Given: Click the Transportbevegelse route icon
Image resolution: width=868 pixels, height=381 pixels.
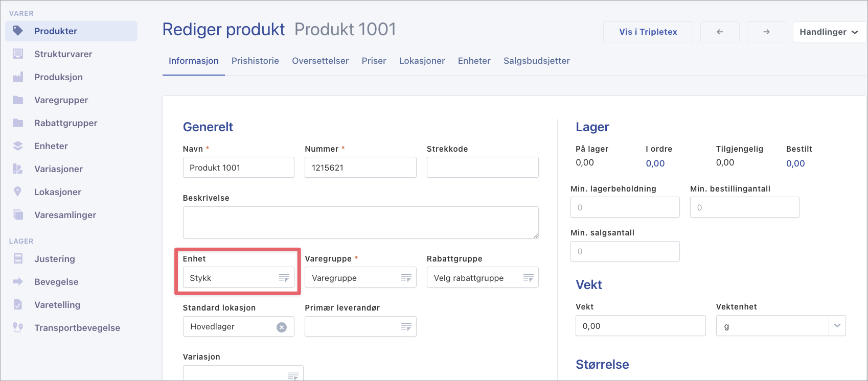Looking at the screenshot, I should tap(18, 328).
